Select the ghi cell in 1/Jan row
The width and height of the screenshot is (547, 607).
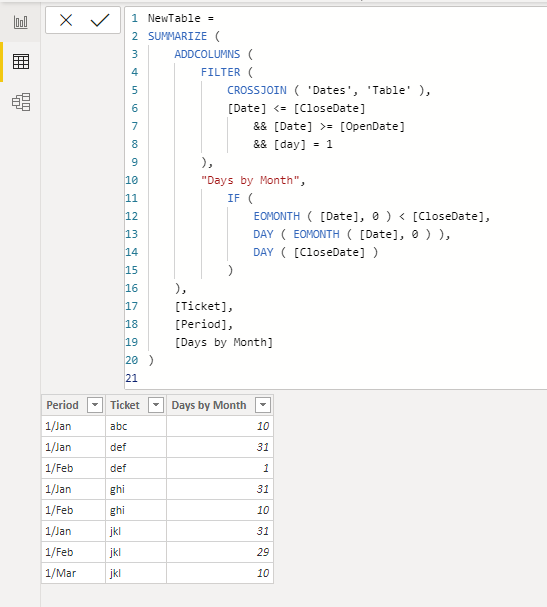[x=136, y=489]
